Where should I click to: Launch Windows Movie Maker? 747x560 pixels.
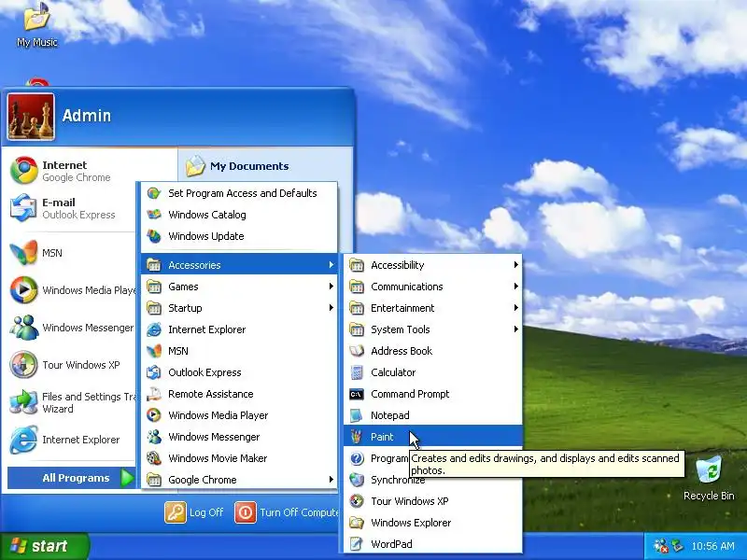[239, 458]
